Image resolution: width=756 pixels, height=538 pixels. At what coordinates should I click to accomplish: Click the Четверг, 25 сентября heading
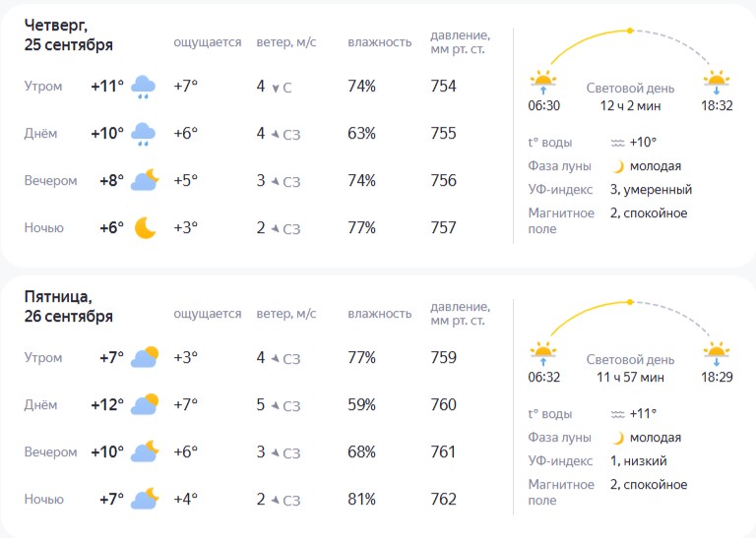click(x=69, y=34)
